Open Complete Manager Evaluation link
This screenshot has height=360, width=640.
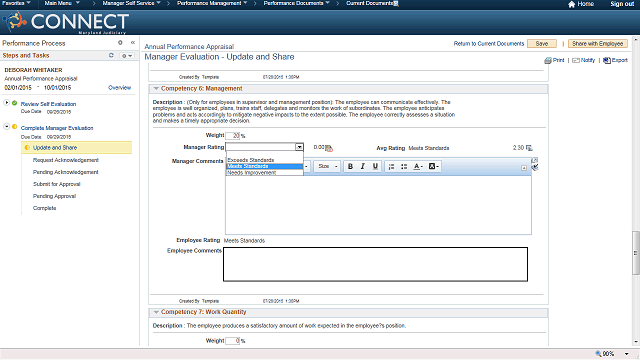(57, 128)
